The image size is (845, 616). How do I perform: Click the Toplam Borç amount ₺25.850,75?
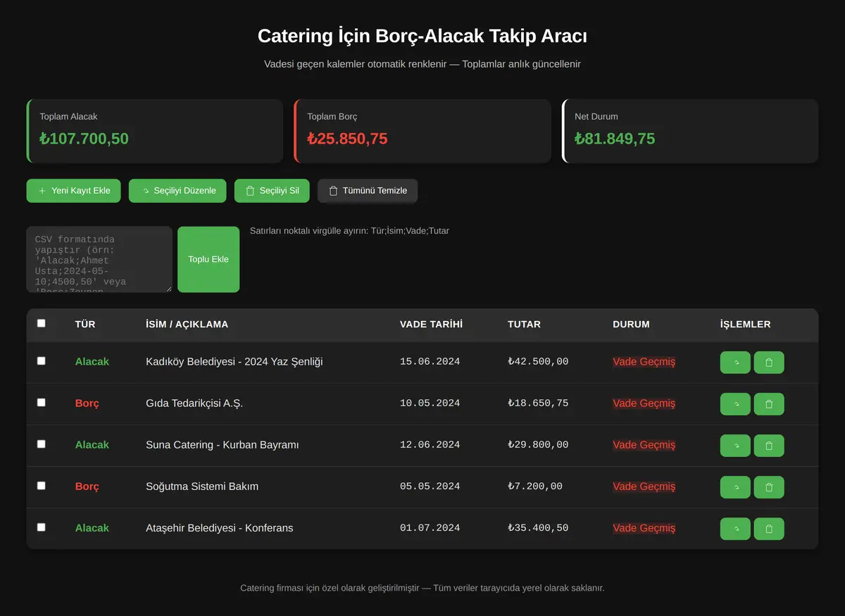pos(347,139)
